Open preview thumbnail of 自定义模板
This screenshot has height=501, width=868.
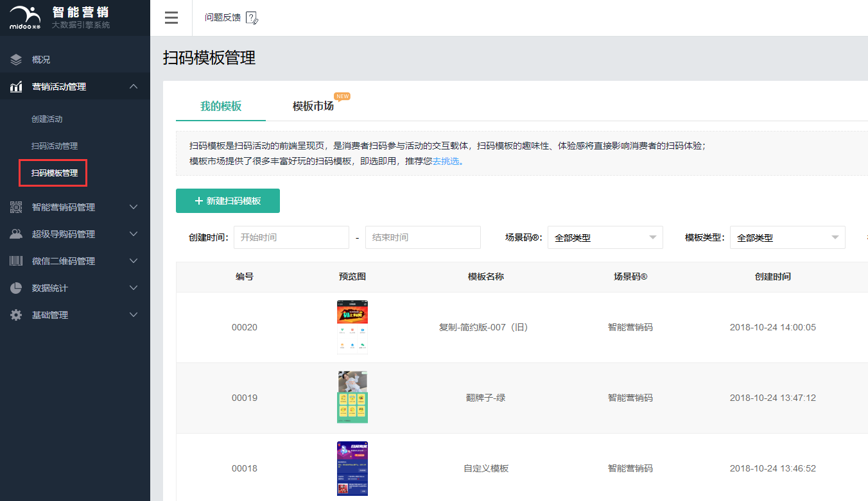(x=352, y=468)
